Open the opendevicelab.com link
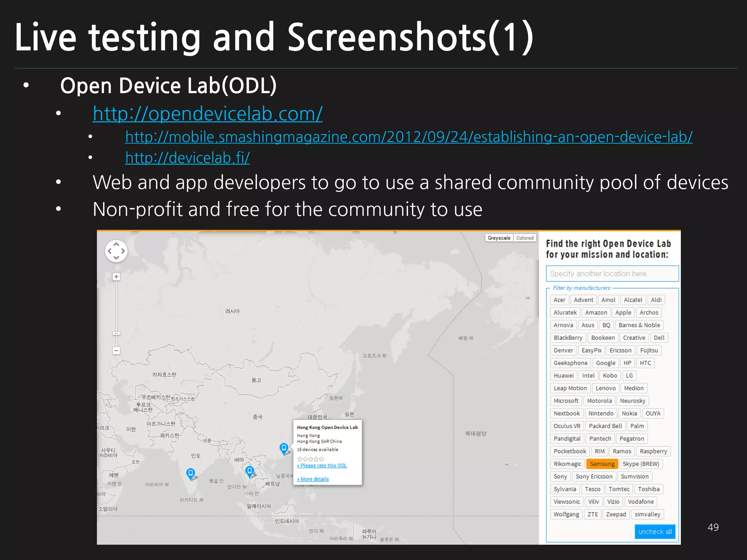 pos(208,114)
